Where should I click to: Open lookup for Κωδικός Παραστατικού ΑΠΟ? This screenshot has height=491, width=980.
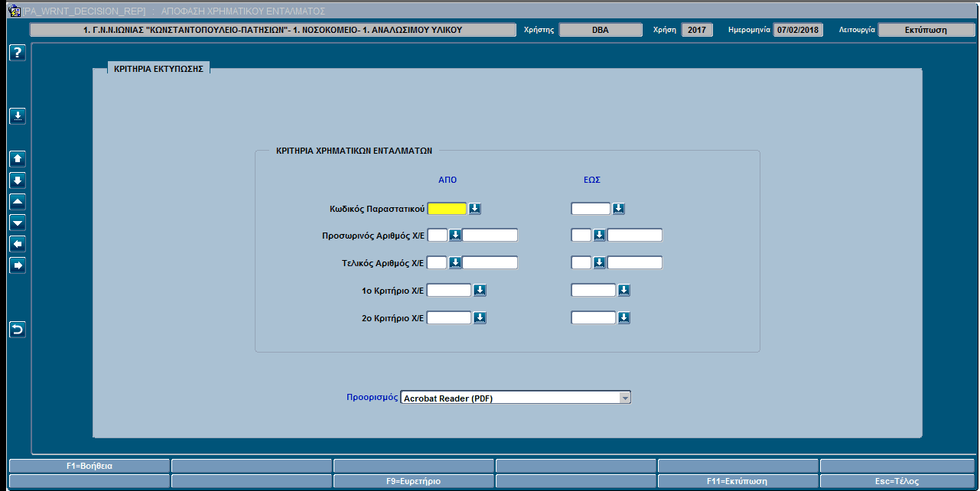point(474,208)
